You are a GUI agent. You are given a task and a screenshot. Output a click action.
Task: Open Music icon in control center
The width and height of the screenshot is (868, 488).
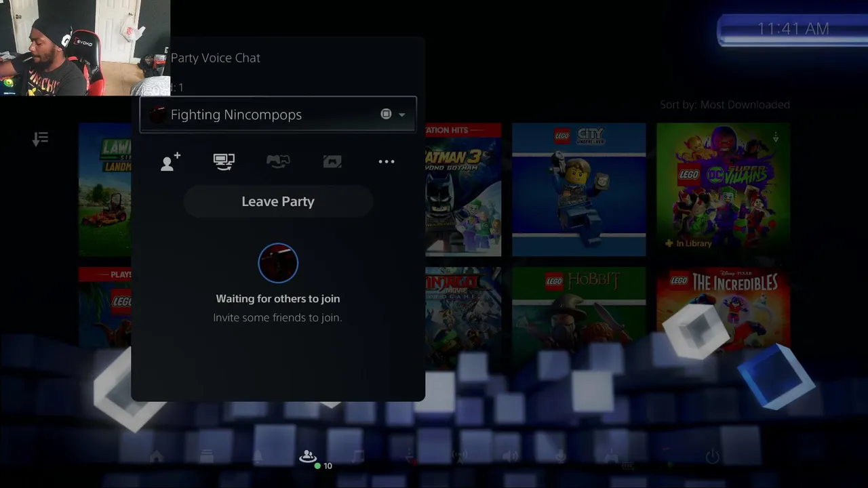359,457
